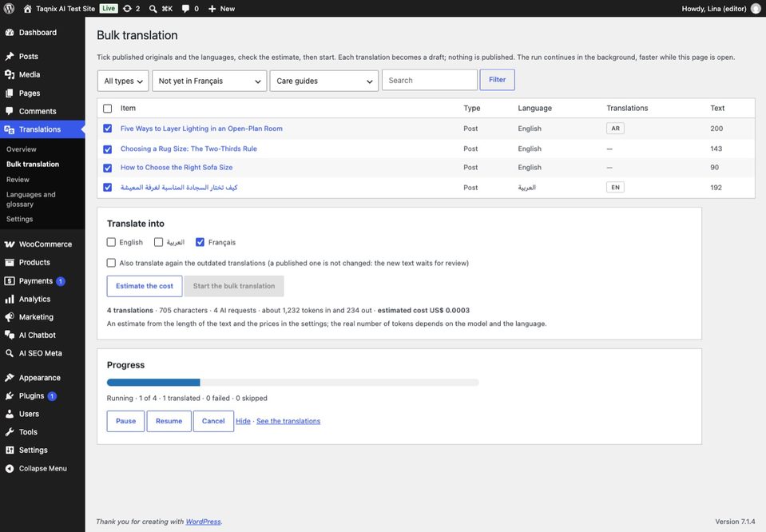Click the Appearance paintbrush icon

coord(10,378)
